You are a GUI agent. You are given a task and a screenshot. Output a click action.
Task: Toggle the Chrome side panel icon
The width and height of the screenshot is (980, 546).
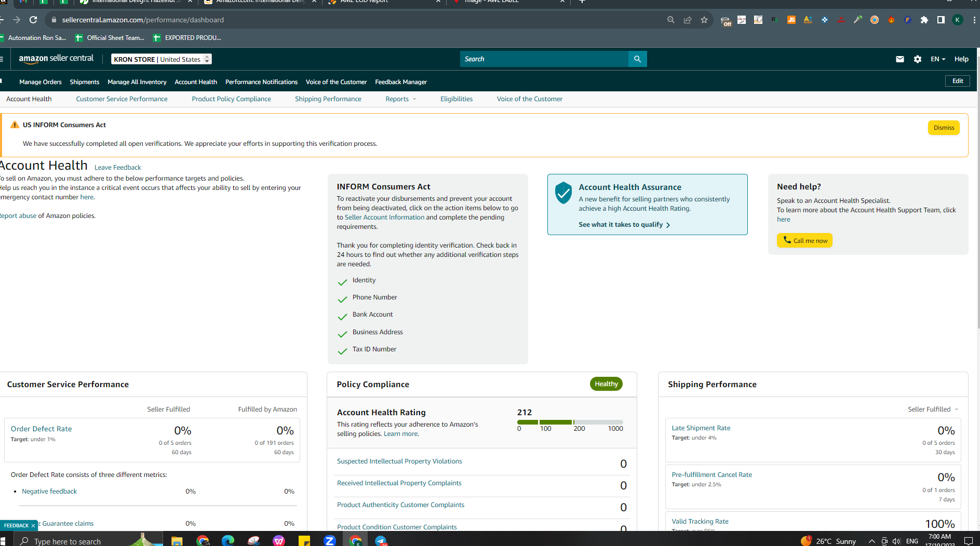click(x=941, y=20)
